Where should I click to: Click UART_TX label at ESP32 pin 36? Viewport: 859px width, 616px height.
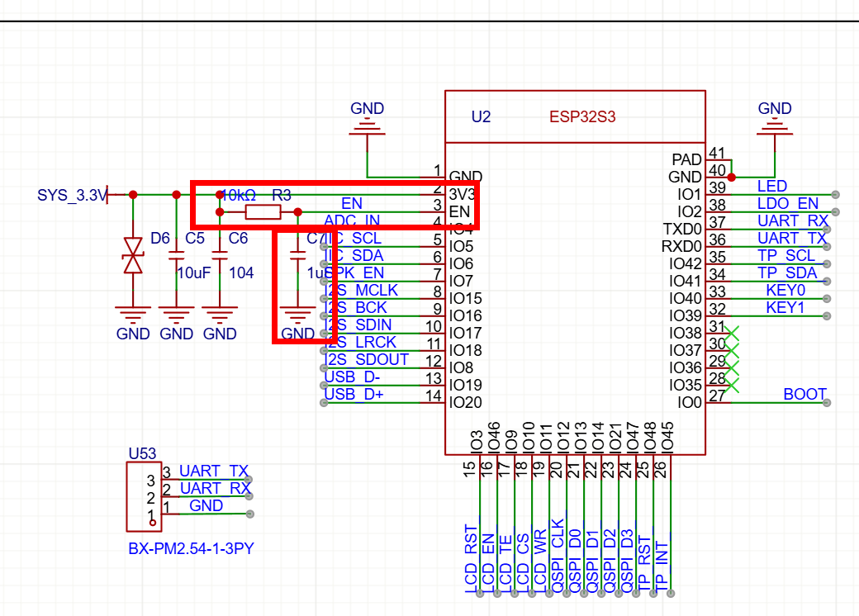[792, 238]
